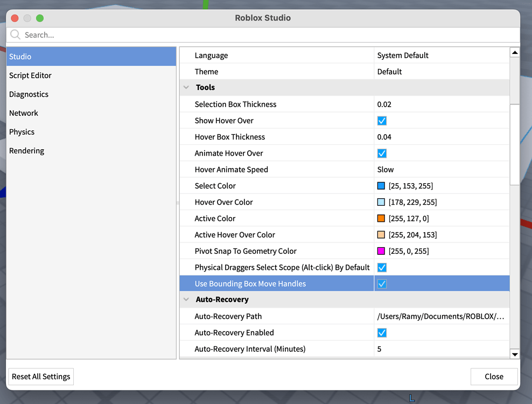The height and width of the screenshot is (404, 532).
Task: Uncheck Show Hover Over checkbox
Action: [x=382, y=121]
